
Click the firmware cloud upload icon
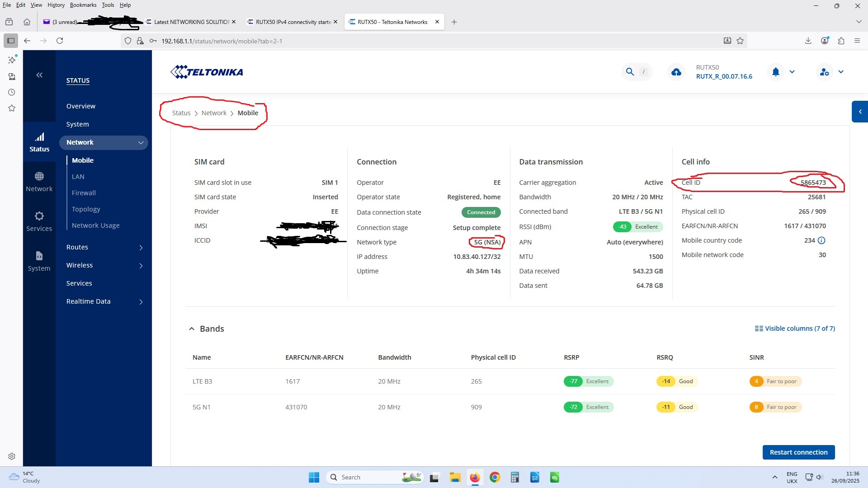676,72
